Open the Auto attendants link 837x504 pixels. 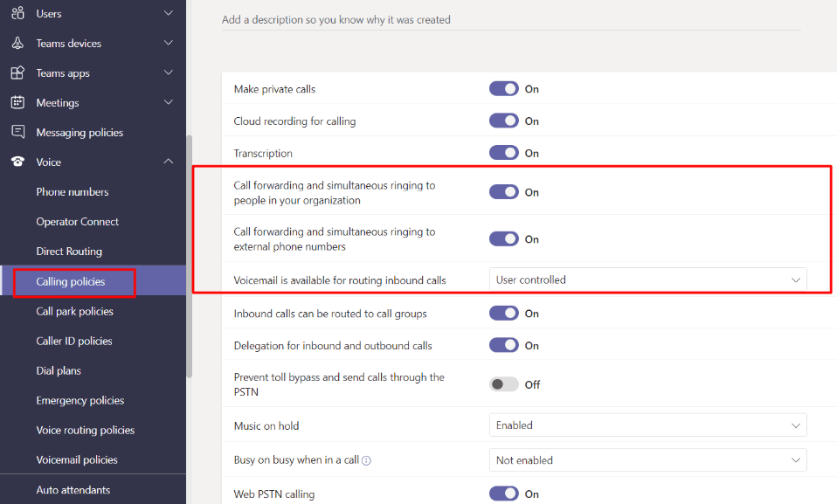(x=73, y=490)
